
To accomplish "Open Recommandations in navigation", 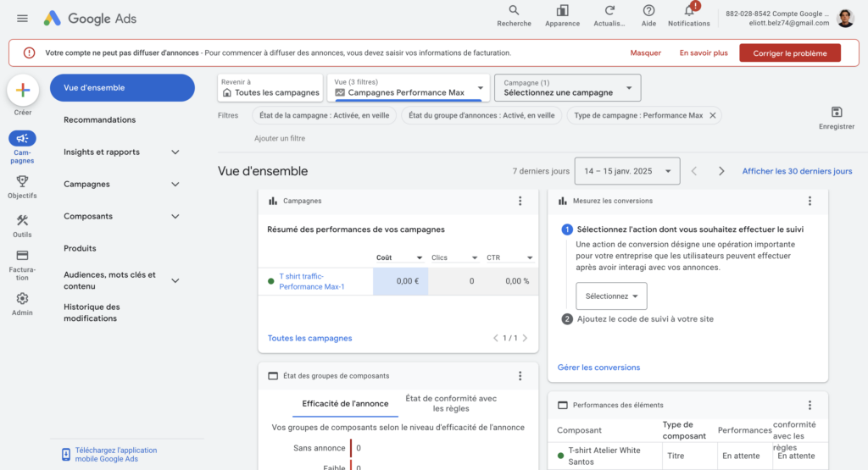I will (100, 120).
